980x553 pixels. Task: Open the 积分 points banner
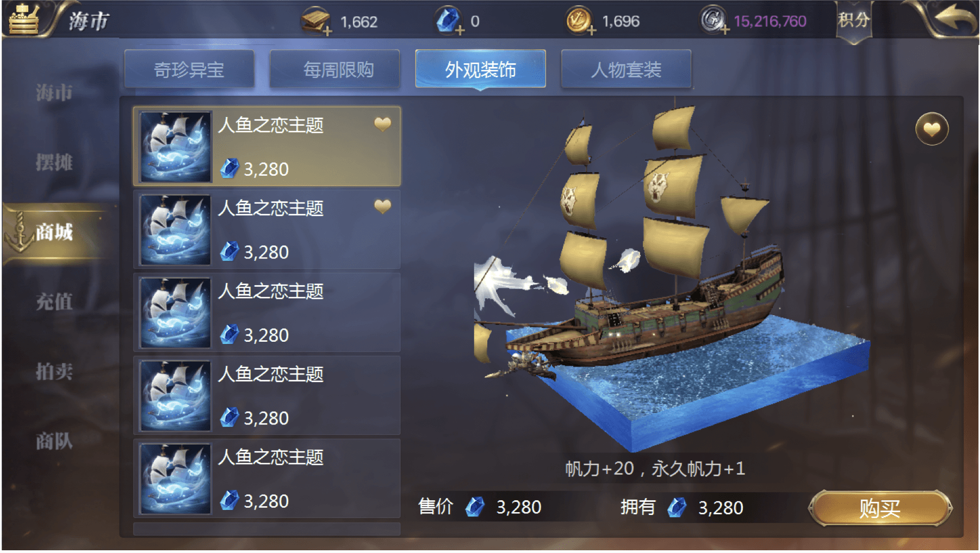(853, 21)
